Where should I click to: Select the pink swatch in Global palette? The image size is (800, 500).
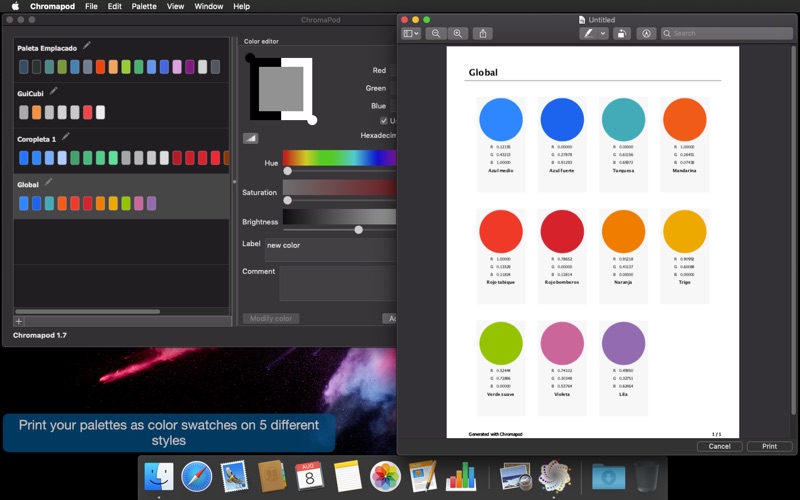(138, 204)
